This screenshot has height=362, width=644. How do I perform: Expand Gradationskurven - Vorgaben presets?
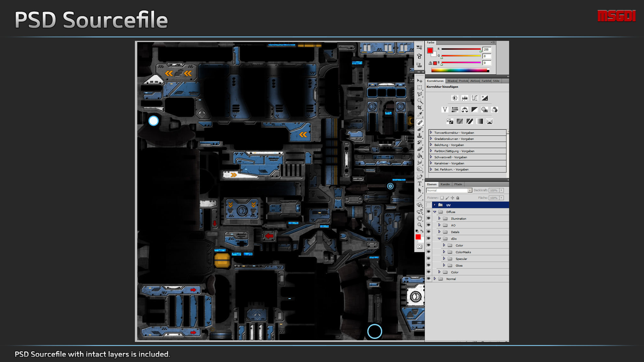tap(431, 139)
